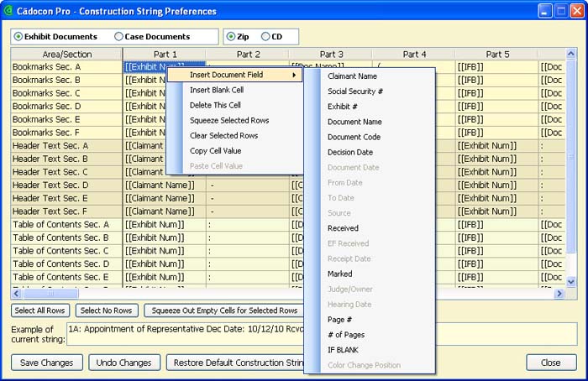The image size is (588, 381).
Task: Select the Case Documents radio button
Action: 118,37
